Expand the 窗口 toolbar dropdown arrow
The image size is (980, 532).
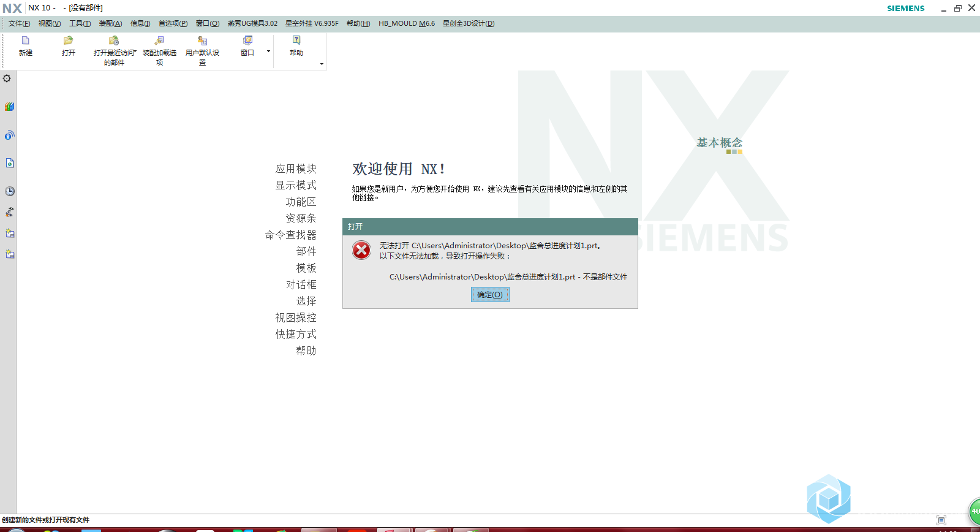(268, 51)
